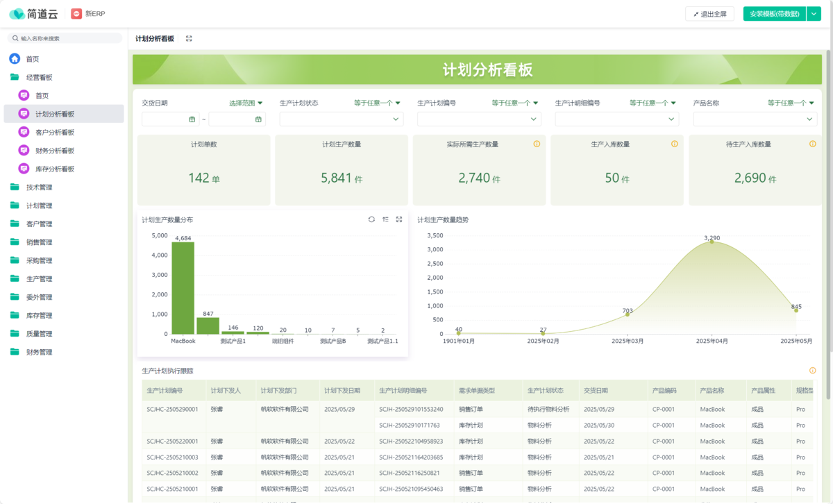The image size is (833, 504).
Task: Open 等于任意一个 condition for 生产计明细编号
Action: pyautogui.click(x=653, y=103)
